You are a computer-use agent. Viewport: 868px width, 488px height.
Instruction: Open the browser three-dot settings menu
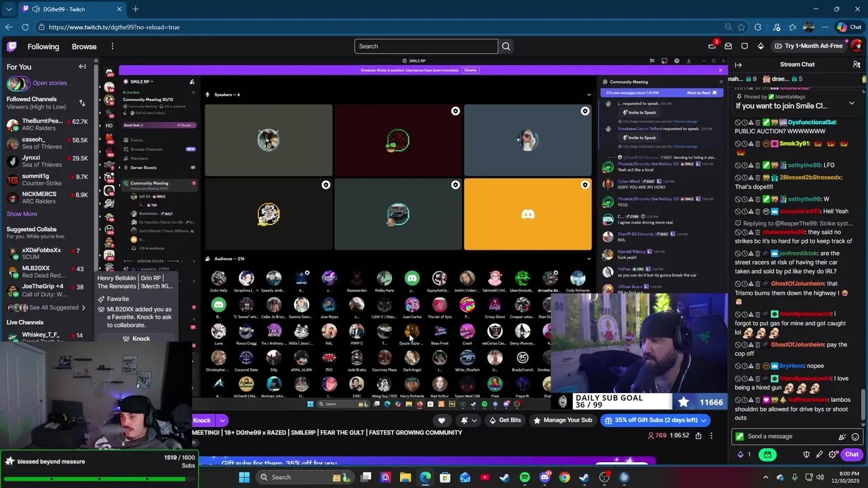point(825,27)
